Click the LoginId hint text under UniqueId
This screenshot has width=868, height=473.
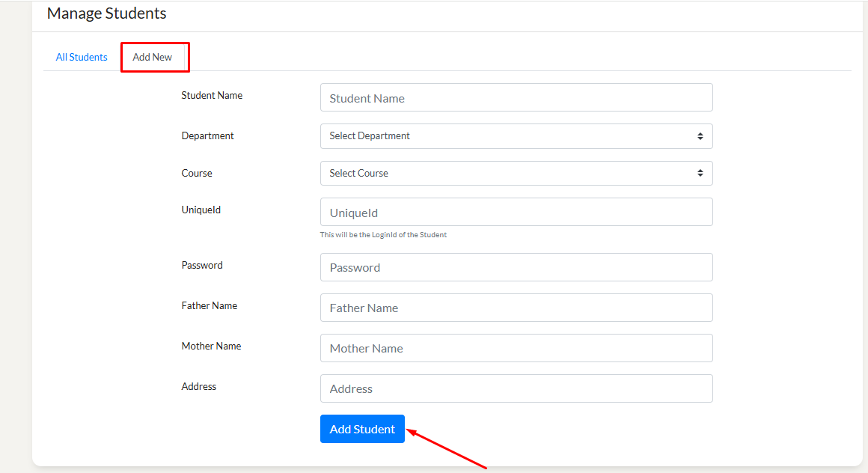click(x=383, y=235)
